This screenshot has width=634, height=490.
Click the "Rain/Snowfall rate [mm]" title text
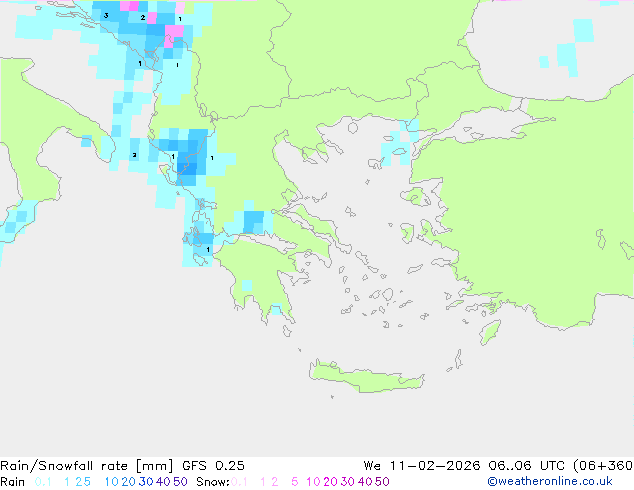coord(87,466)
